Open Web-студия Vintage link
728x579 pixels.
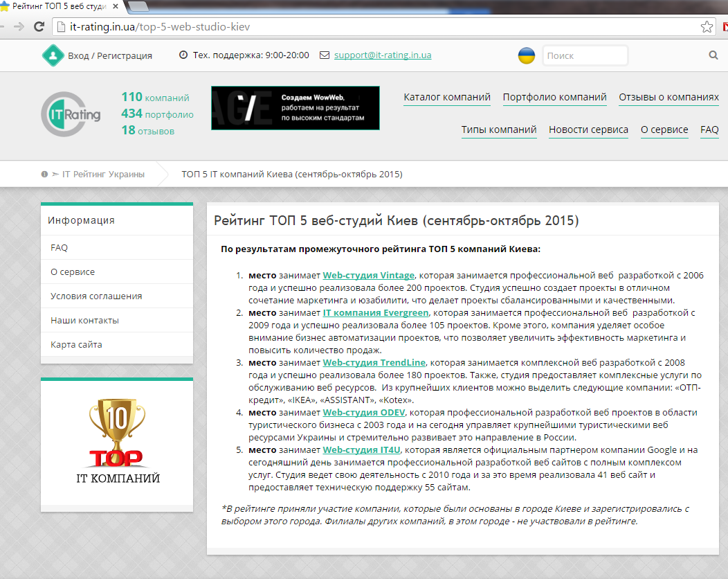point(369,275)
